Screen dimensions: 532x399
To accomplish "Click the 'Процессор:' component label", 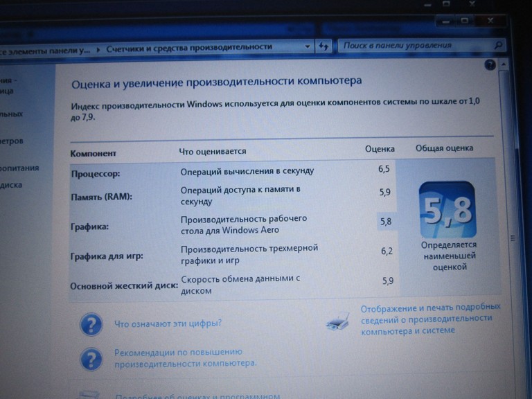I will pos(96,174).
